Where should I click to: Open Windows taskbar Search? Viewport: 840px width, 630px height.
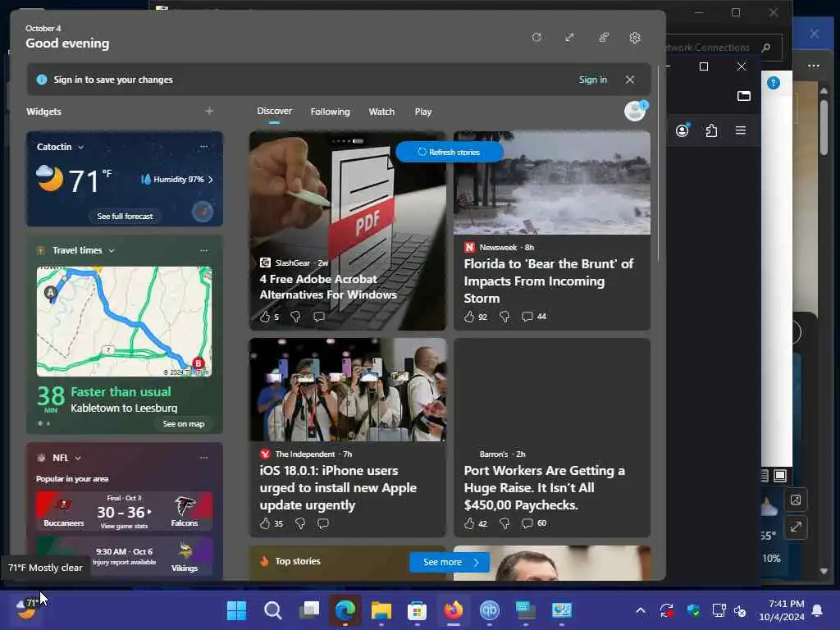tap(272, 610)
